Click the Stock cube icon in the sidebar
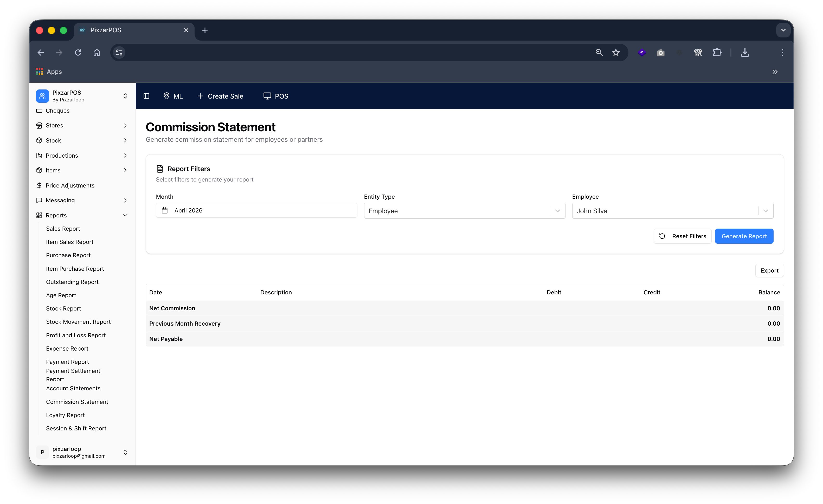Screen dimensions: 823x504 coord(40,140)
